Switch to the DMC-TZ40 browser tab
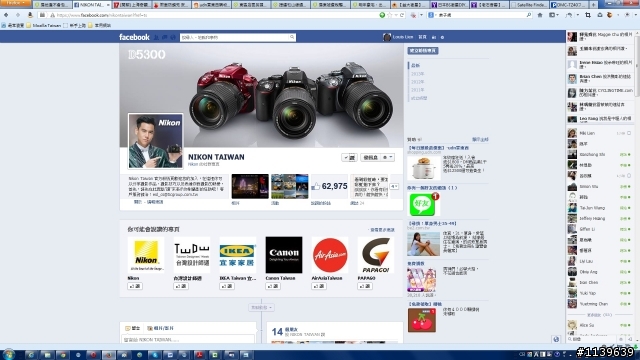 (569, 5)
